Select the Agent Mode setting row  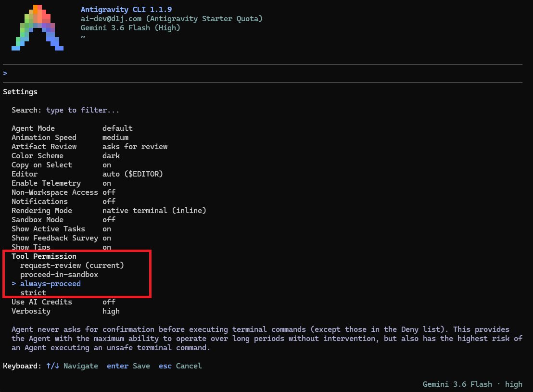click(72, 128)
